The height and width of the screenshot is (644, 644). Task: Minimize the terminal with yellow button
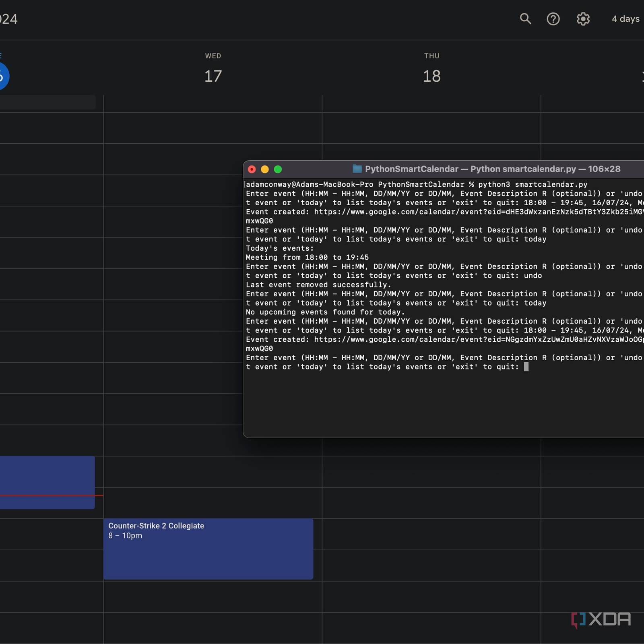pos(265,169)
